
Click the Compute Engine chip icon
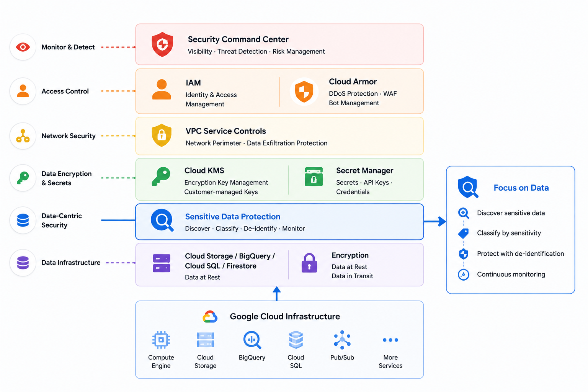pos(161,340)
